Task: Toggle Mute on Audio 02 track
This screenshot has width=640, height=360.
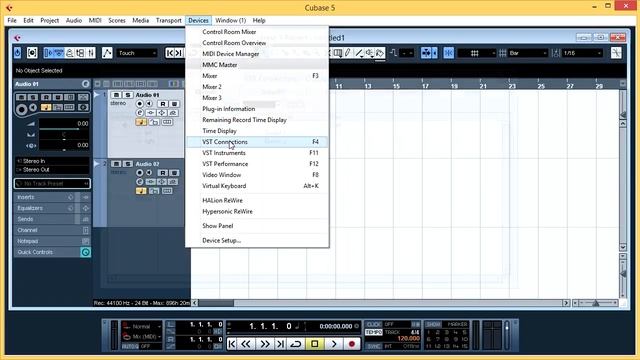Action: [x=116, y=164]
